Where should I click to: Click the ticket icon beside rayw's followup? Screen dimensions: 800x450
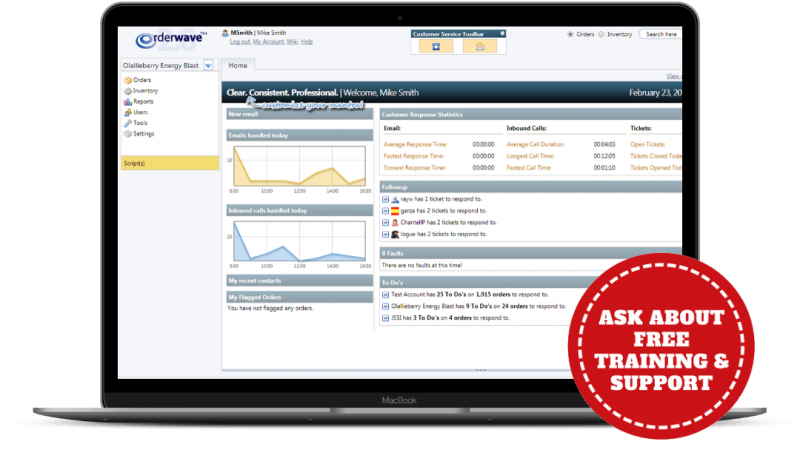tap(394, 198)
